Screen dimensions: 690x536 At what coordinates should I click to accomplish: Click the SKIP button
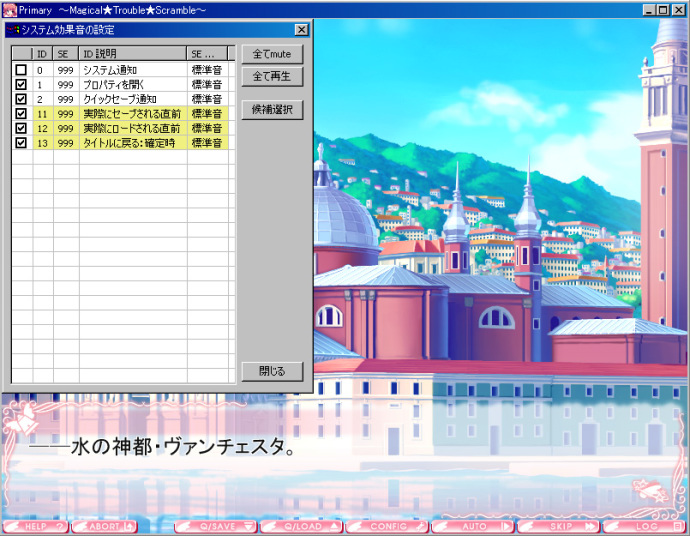pos(559,526)
